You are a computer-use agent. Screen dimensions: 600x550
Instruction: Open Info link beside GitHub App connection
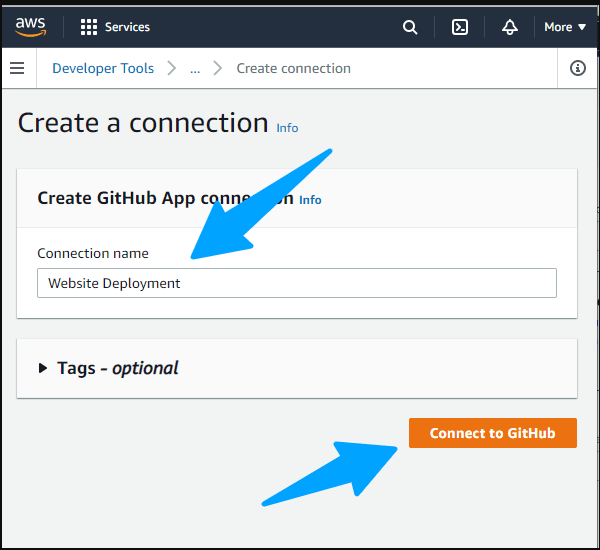[x=310, y=200]
